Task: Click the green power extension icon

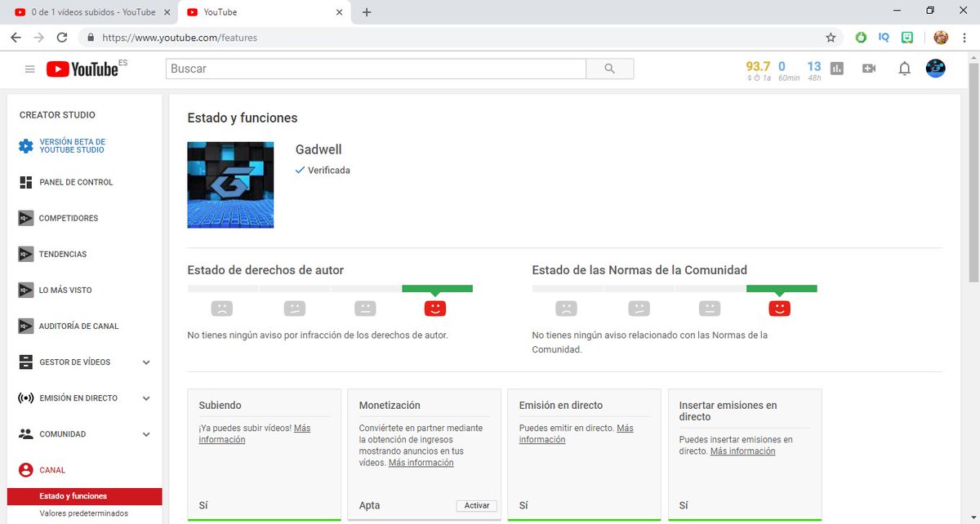Action: (x=861, y=38)
